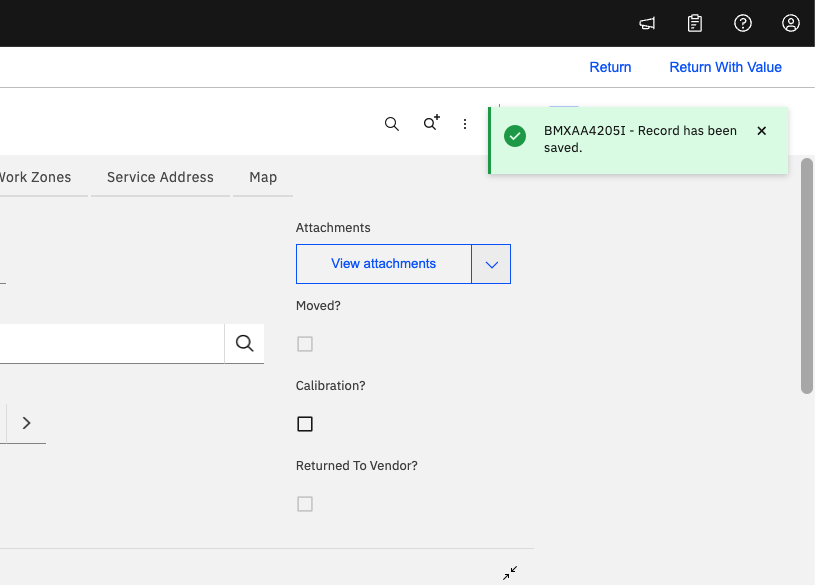Toggle the Moved? checkbox

pyautogui.click(x=305, y=344)
